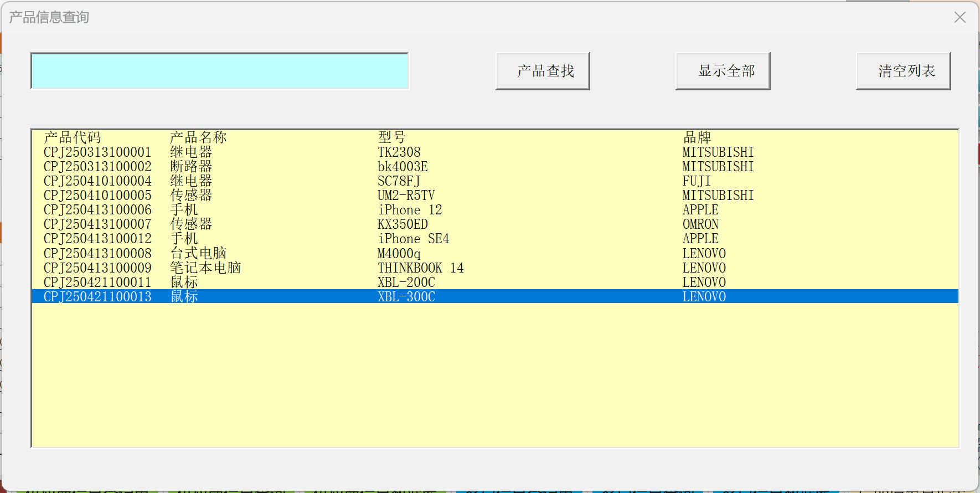Click model iPhone 12
This screenshot has height=493, width=980.
[410, 210]
